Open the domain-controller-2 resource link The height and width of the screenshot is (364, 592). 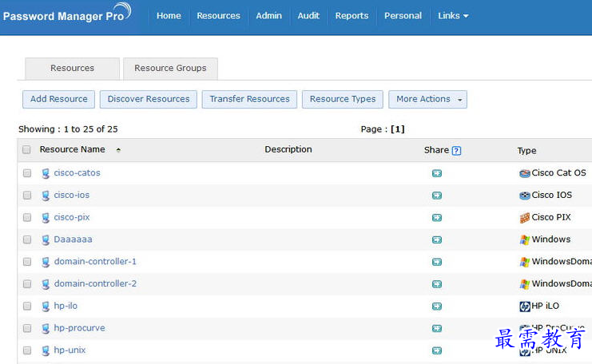95,283
